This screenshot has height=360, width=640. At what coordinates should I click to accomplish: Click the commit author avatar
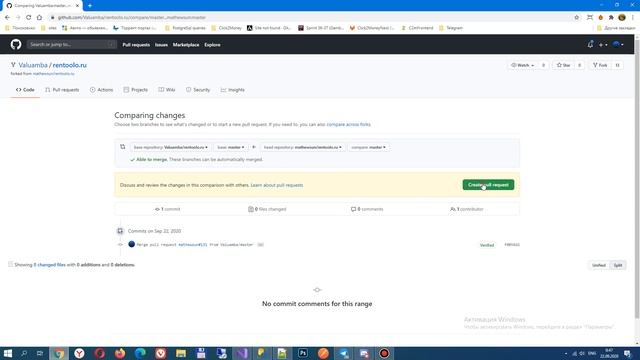[x=131, y=244]
